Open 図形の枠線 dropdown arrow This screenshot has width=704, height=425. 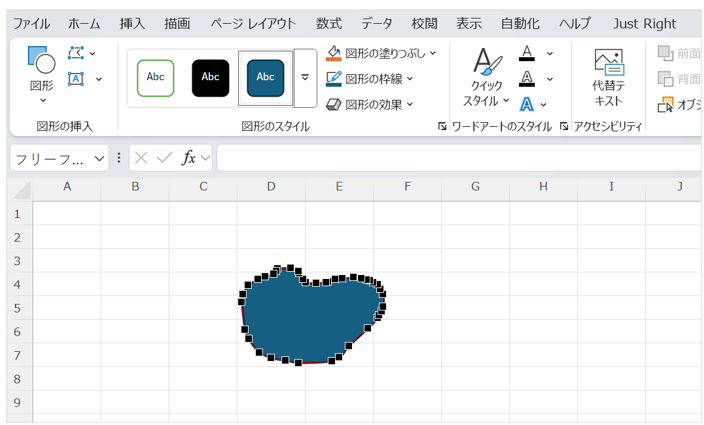tap(410, 79)
